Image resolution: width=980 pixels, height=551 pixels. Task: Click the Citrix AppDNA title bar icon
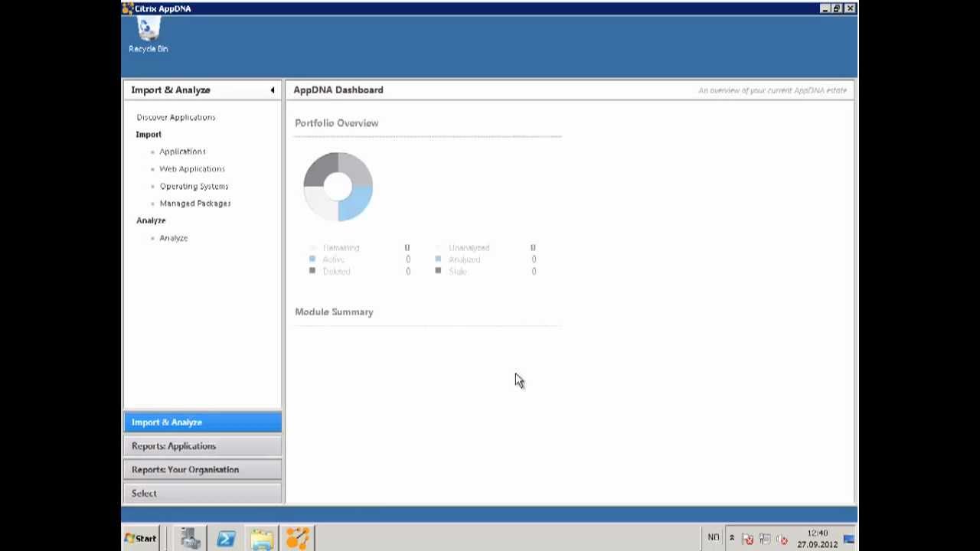click(x=128, y=8)
